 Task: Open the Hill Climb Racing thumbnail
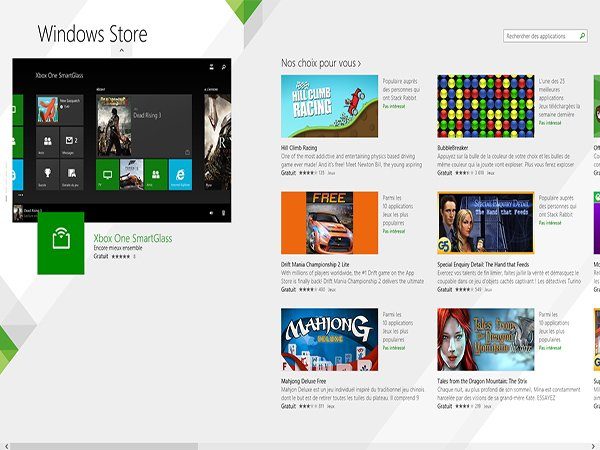pos(329,106)
